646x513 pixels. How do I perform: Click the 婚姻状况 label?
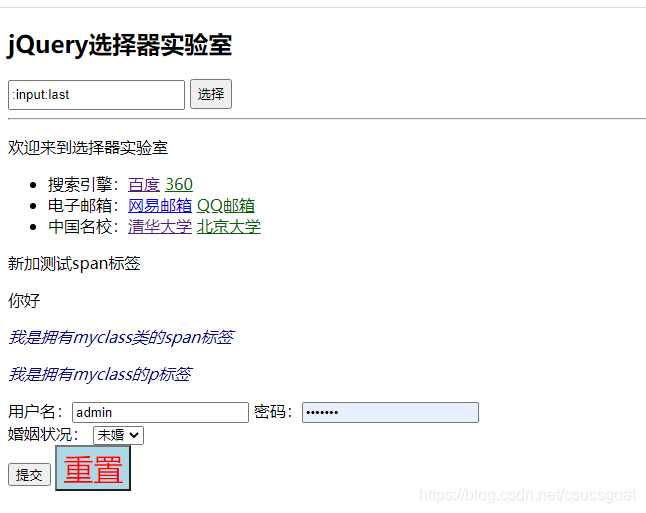coord(44,434)
